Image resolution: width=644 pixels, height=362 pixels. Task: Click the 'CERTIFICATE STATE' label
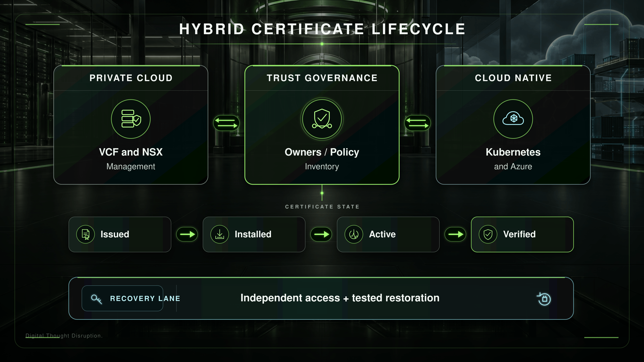pos(322,207)
